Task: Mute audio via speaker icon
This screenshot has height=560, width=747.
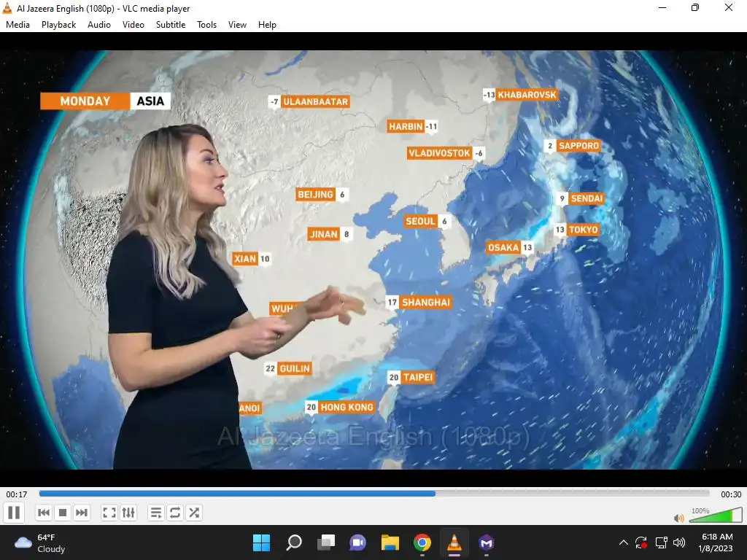Action: [679, 518]
